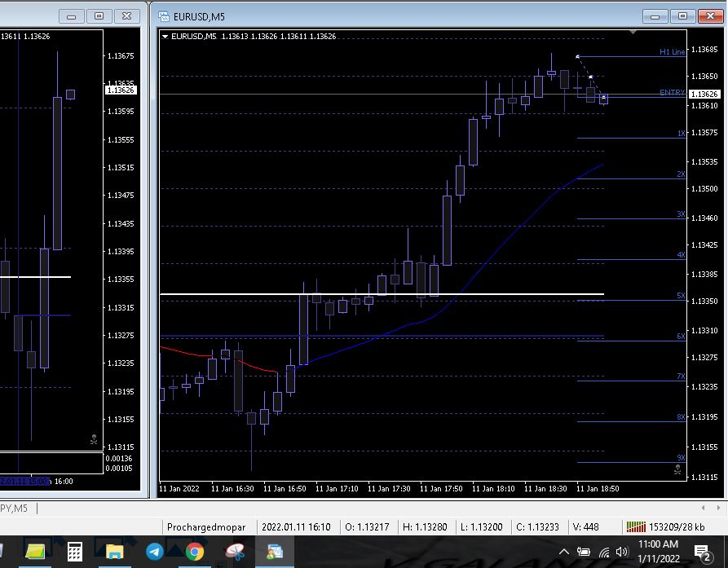Open the Prochargedmopar profile selector
728x568 pixels.
point(206,527)
